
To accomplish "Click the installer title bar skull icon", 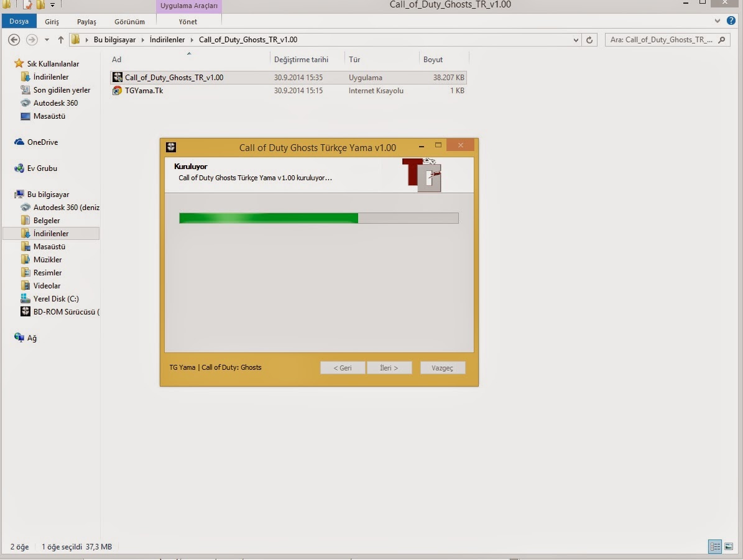I will pos(171,147).
